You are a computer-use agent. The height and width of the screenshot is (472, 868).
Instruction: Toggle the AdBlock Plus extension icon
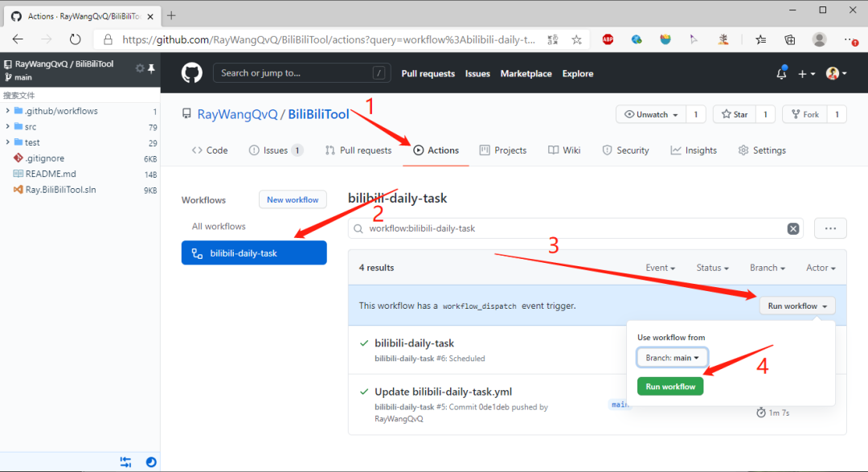pyautogui.click(x=608, y=39)
